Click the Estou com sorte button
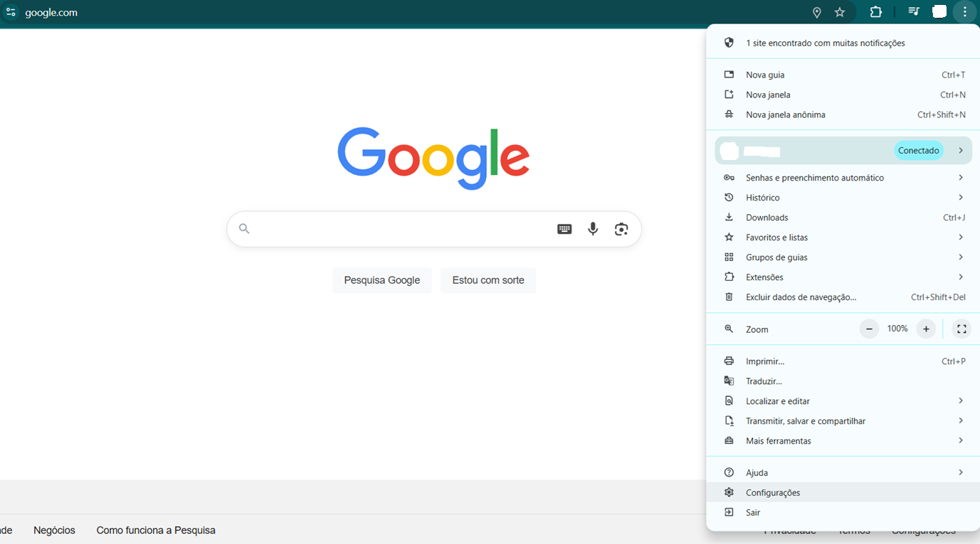Viewport: 980px width, 544px height. (x=488, y=280)
